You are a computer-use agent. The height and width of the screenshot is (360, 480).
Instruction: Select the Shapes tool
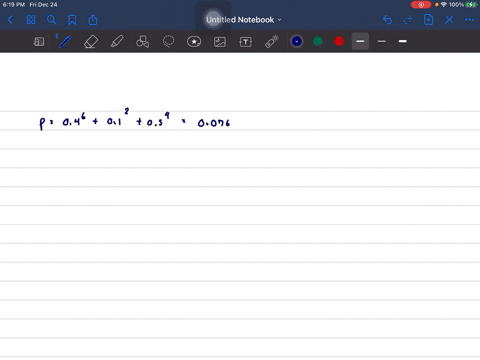pyautogui.click(x=143, y=42)
